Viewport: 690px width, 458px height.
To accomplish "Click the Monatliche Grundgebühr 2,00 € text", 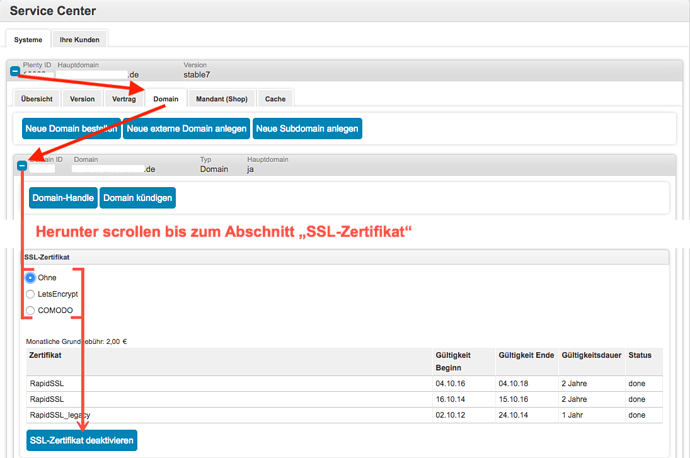I will coord(77,341).
